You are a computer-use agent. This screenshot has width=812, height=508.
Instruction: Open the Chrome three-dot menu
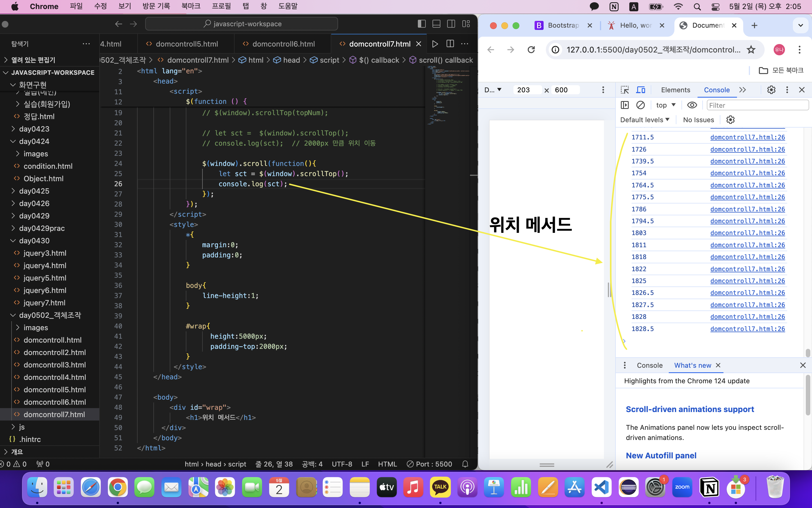click(x=800, y=50)
